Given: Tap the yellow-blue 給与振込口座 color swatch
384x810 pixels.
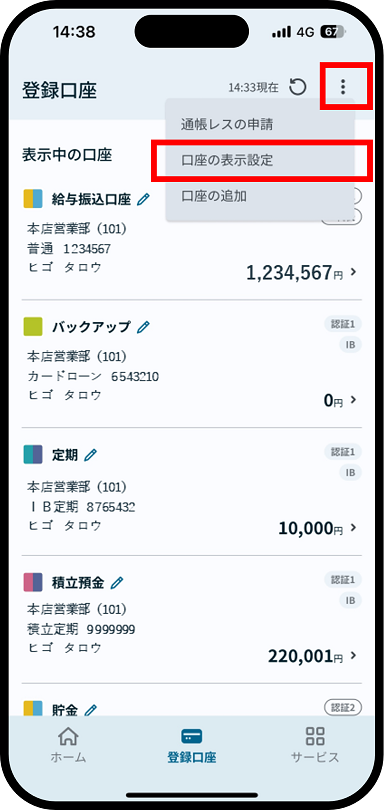Looking at the screenshot, I should point(33,199).
